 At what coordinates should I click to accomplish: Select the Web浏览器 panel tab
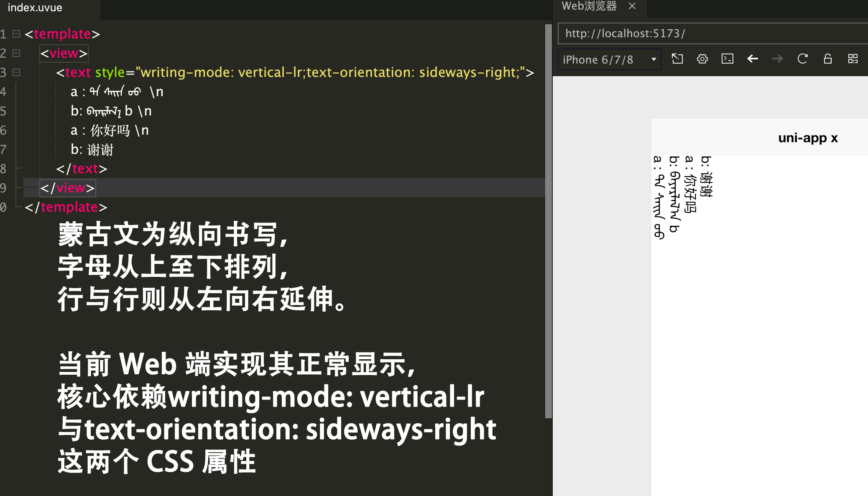pyautogui.click(x=589, y=6)
